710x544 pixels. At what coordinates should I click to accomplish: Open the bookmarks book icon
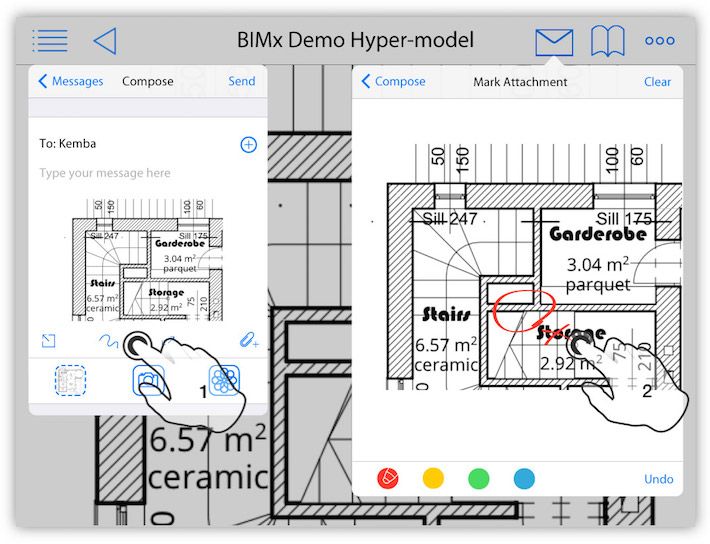607,41
